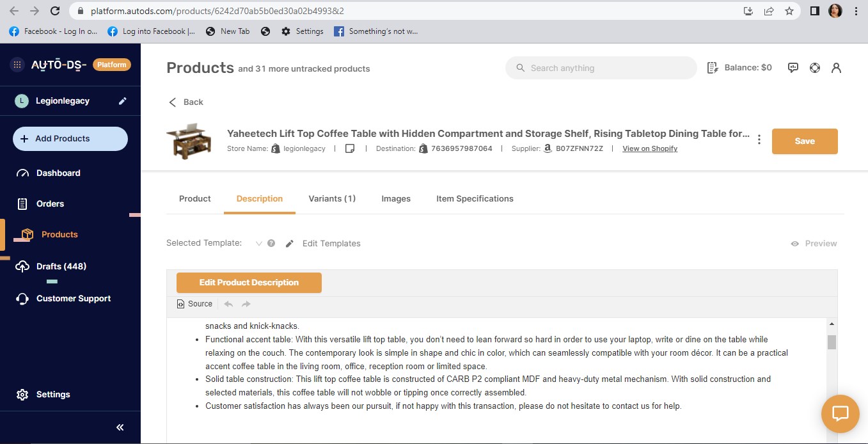The height and width of the screenshot is (444, 868).
Task: Click the note icon beside the store name
Action: pos(350,148)
